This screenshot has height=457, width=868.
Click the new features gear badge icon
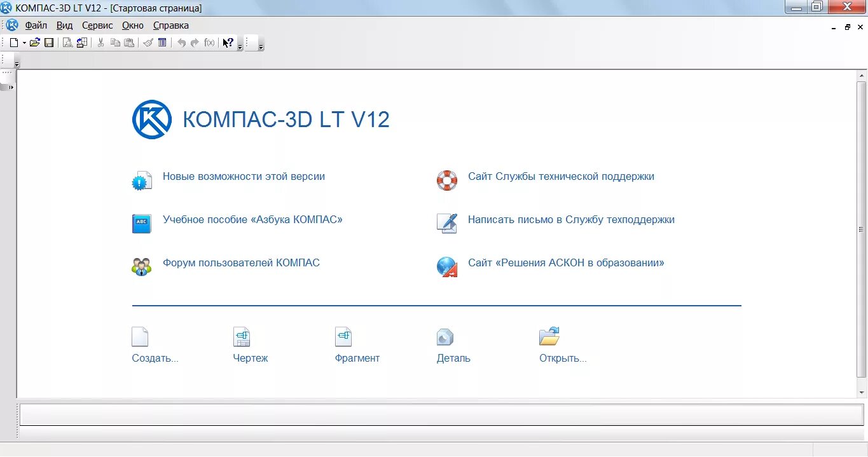pyautogui.click(x=142, y=181)
